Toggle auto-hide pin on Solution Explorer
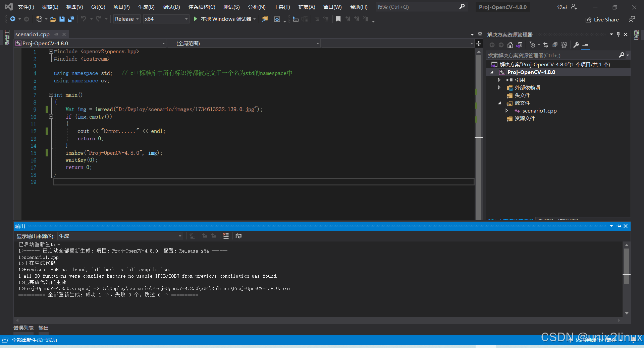The height and width of the screenshot is (348, 644). coord(618,34)
